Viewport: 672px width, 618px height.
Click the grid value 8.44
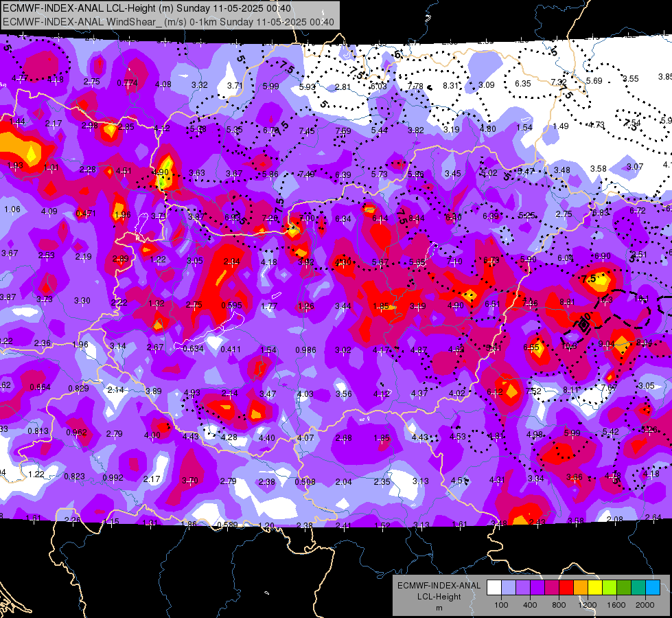coord(417,218)
